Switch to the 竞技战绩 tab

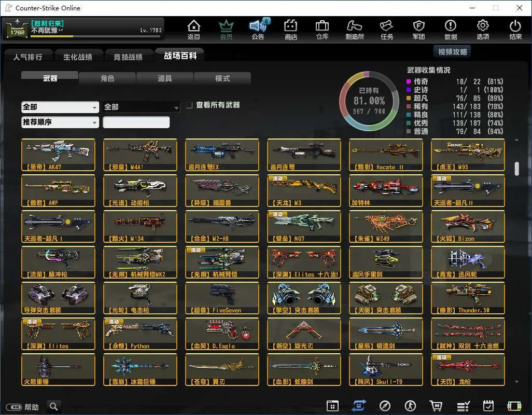coord(128,57)
